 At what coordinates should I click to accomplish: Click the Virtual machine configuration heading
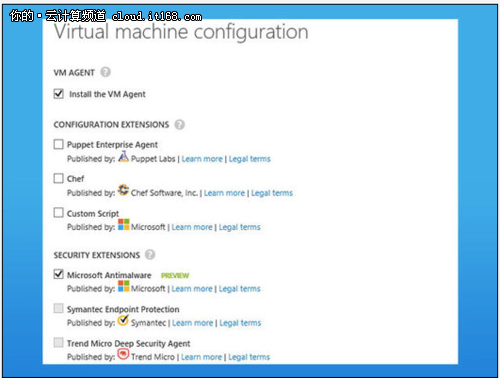coord(181,32)
